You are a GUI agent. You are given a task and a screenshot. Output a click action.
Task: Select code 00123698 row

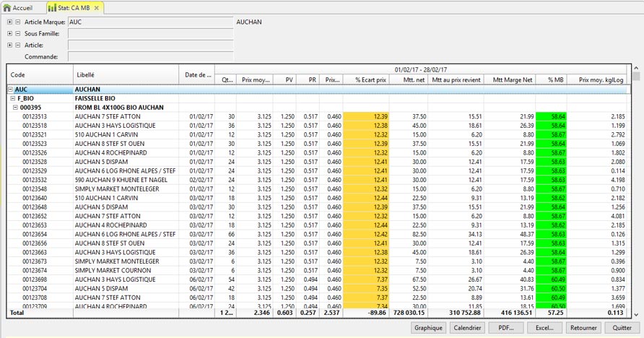(x=318, y=279)
